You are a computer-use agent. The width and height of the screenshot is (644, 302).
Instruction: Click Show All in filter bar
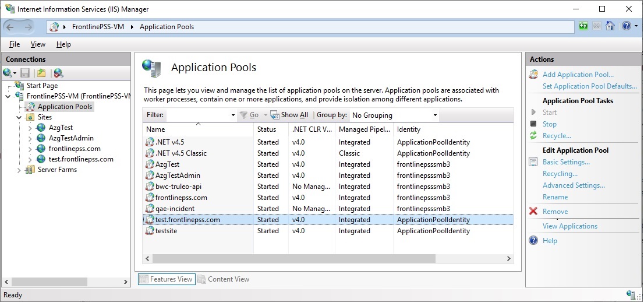(289, 115)
